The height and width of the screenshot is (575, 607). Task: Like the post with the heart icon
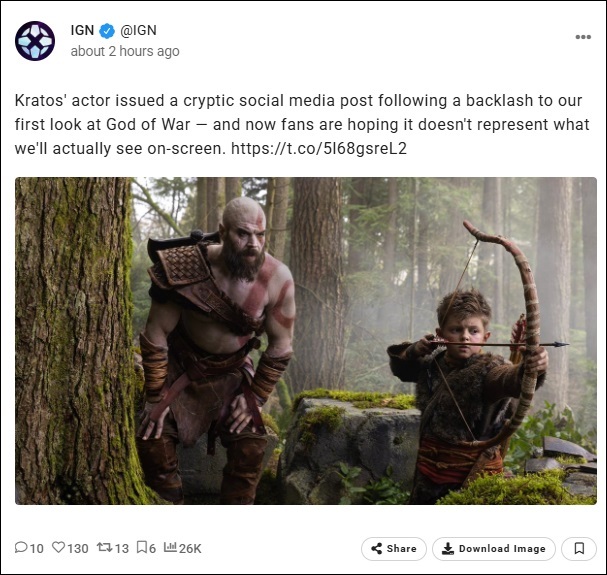coord(58,547)
